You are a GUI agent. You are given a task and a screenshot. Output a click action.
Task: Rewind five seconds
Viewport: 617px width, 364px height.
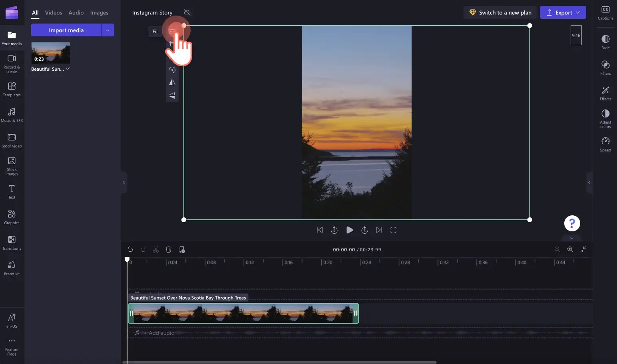coord(334,230)
